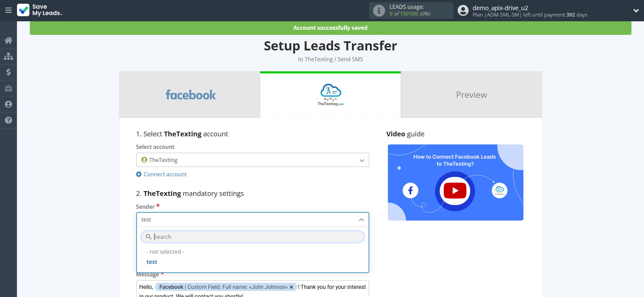Expand the user account menu chevron

(x=636, y=10)
